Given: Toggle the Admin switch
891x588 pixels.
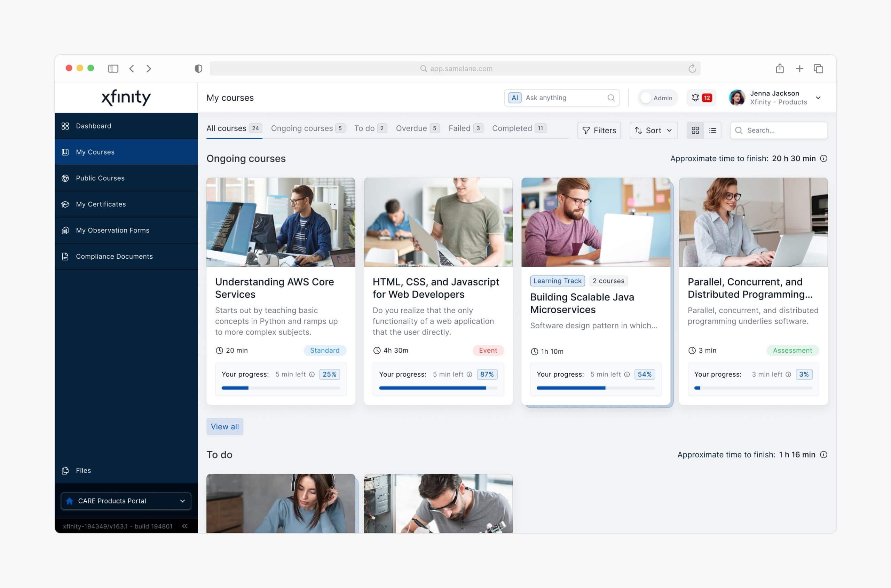Looking at the screenshot, I should pyautogui.click(x=657, y=98).
